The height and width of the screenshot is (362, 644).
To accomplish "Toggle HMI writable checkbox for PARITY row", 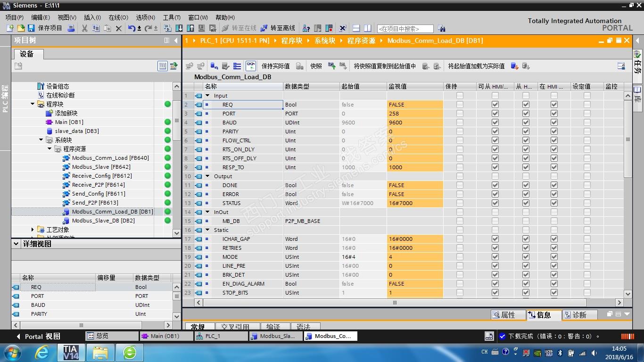I will coord(526,132).
